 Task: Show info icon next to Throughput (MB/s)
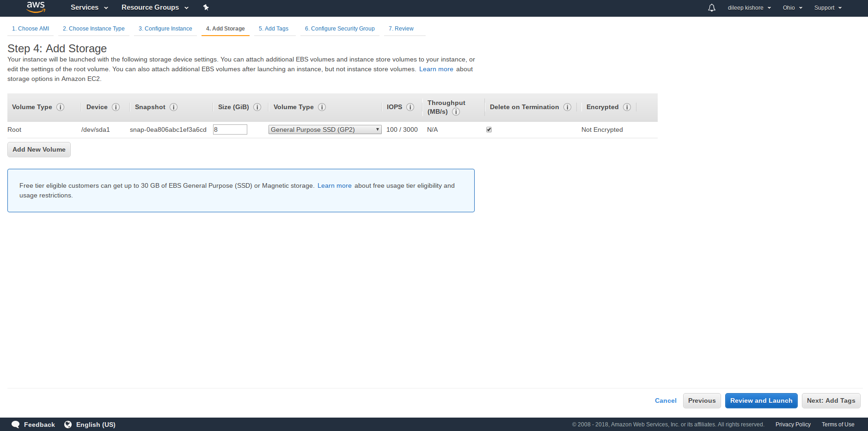(456, 112)
